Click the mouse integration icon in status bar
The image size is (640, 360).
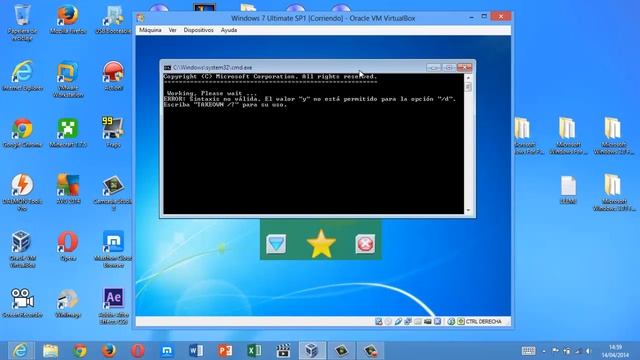tap(451, 322)
